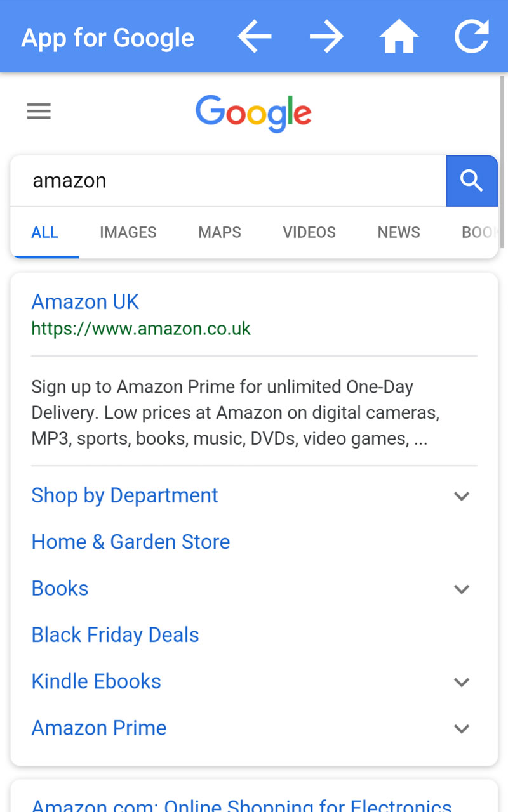This screenshot has width=508, height=812.
Task: Open the Videos results tab
Action: point(309,232)
